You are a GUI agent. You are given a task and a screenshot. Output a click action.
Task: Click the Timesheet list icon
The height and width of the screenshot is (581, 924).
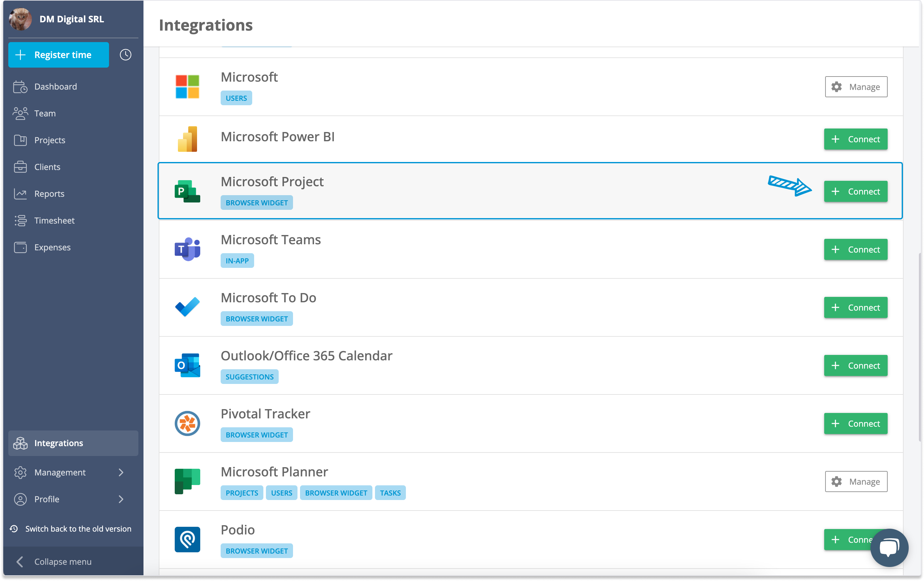20,221
